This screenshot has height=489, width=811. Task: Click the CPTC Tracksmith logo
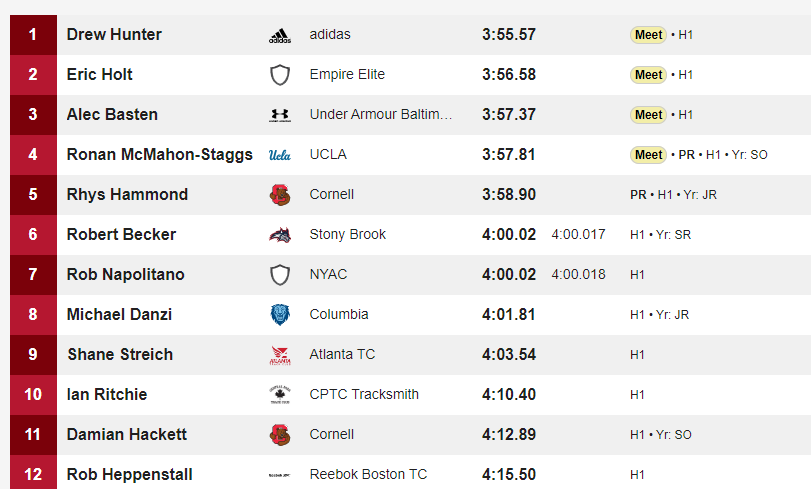click(x=280, y=395)
